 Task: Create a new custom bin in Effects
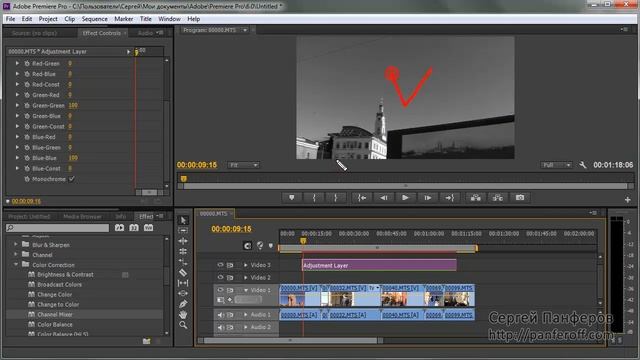147,341
